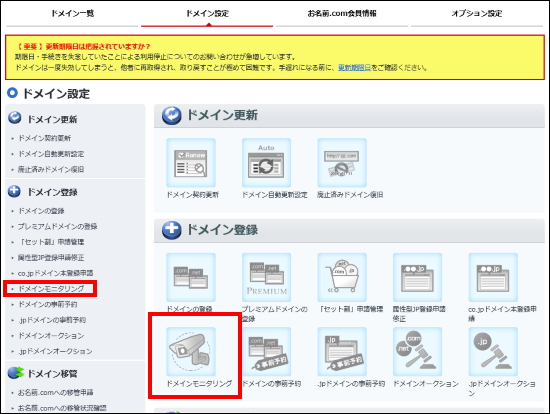
Task: Open sidebar link .jpドメインオークション
Action: 55,351
